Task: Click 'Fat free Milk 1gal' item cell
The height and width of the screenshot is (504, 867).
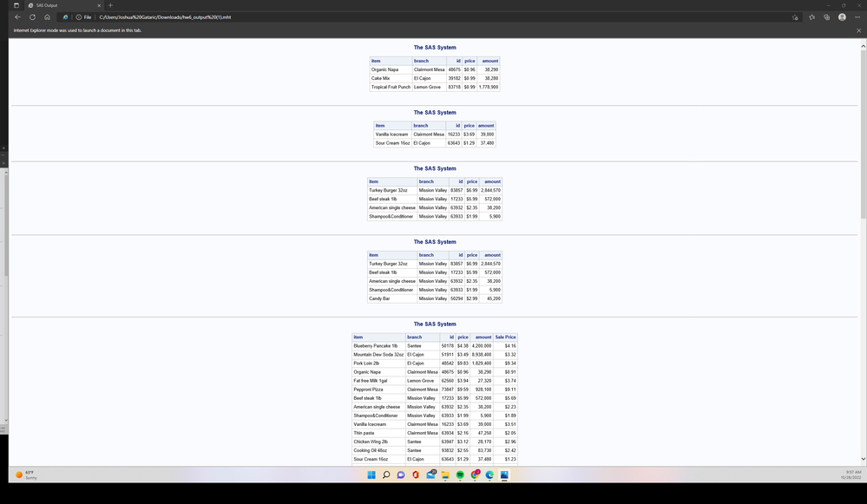Action: [x=371, y=381]
